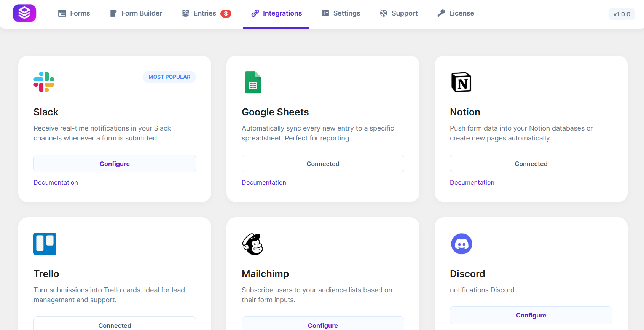
Task: Click the v1.0.0 version label
Action: pyautogui.click(x=622, y=14)
